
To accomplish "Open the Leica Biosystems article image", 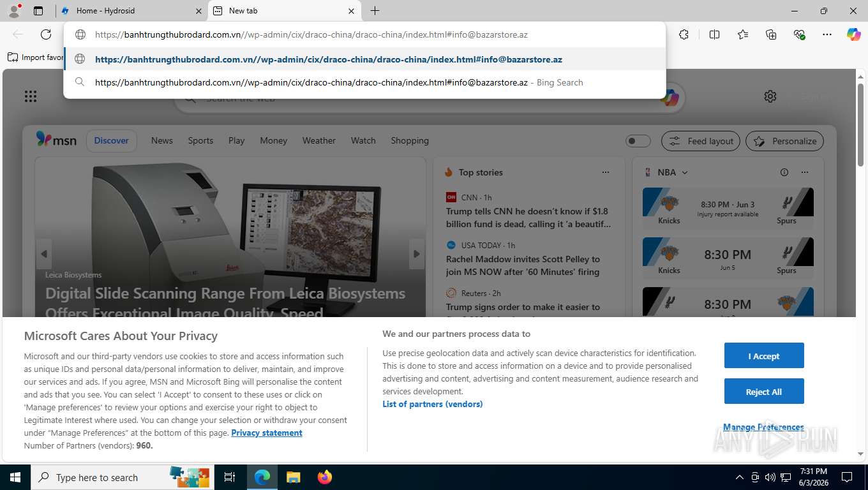I will [230, 237].
